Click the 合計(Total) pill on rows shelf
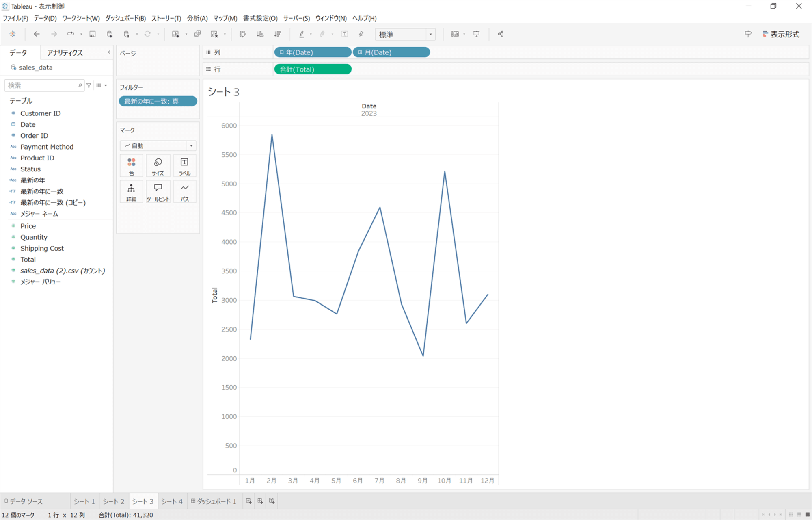The width and height of the screenshot is (812, 520). click(313, 69)
